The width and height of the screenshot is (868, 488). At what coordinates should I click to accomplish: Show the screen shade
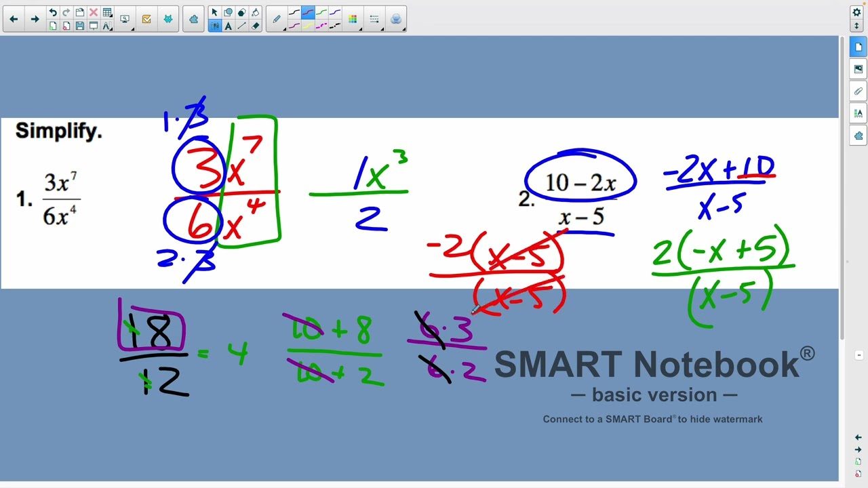click(94, 26)
